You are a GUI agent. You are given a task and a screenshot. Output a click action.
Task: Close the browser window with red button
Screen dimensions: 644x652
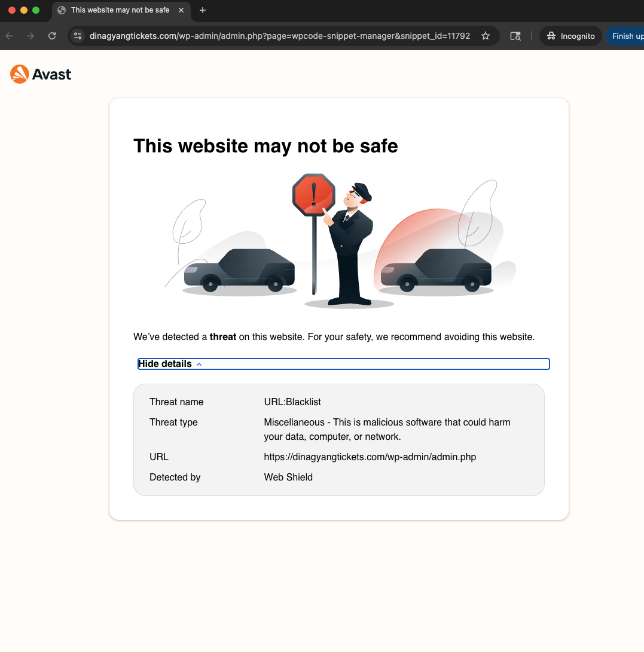tap(12, 10)
